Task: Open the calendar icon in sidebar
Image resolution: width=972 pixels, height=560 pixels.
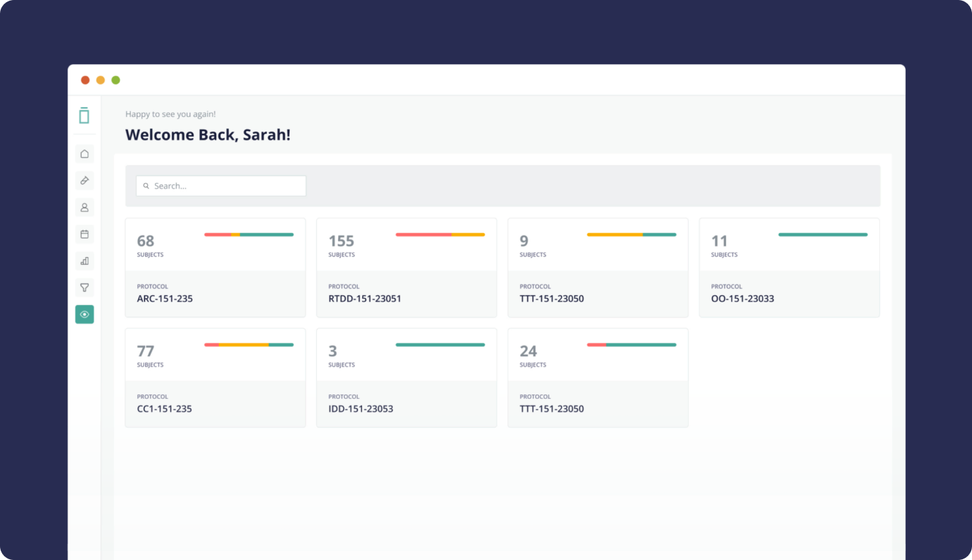Action: tap(85, 234)
